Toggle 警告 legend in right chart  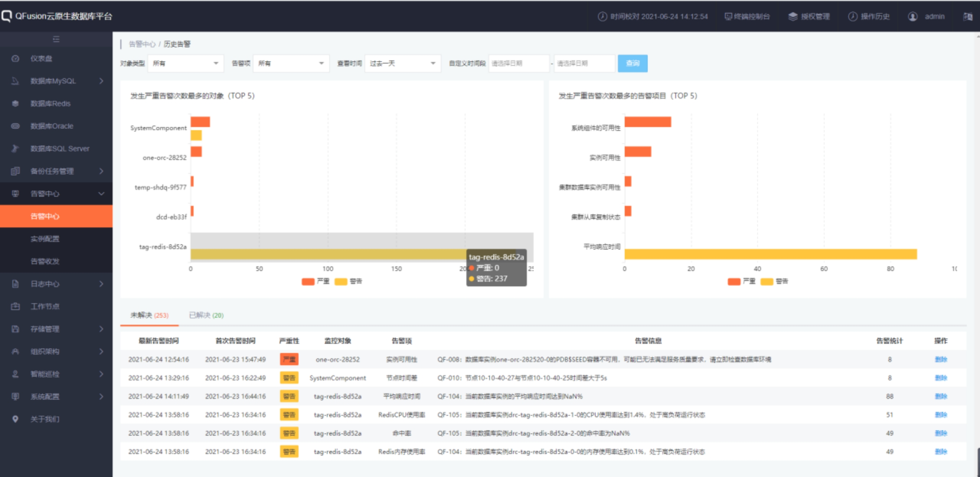click(x=774, y=281)
